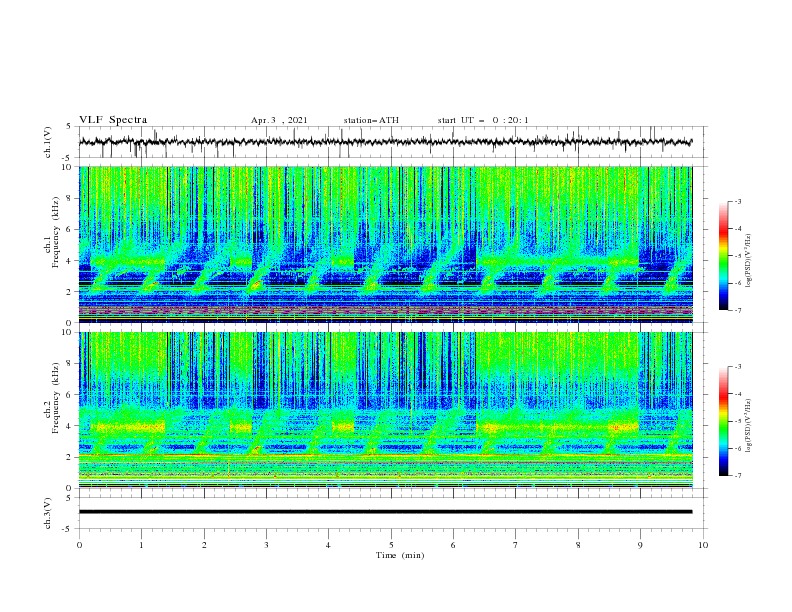Click the ch.1 voltage waveform trace
Viewport: 792px width, 612px height.
(385, 142)
